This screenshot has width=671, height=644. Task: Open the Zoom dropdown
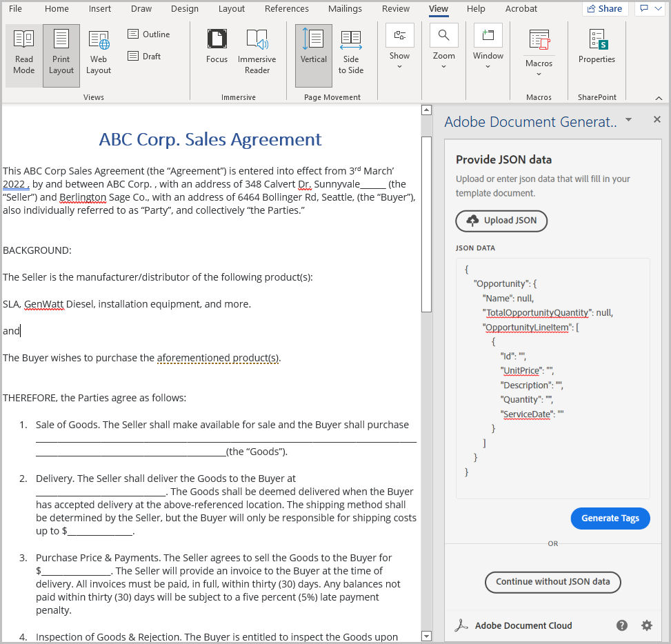pyautogui.click(x=443, y=47)
